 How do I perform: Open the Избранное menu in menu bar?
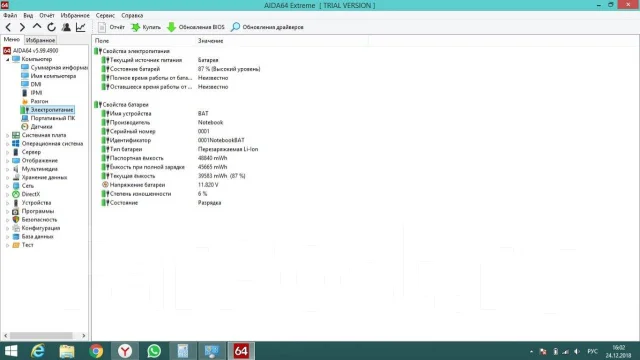tap(75, 16)
